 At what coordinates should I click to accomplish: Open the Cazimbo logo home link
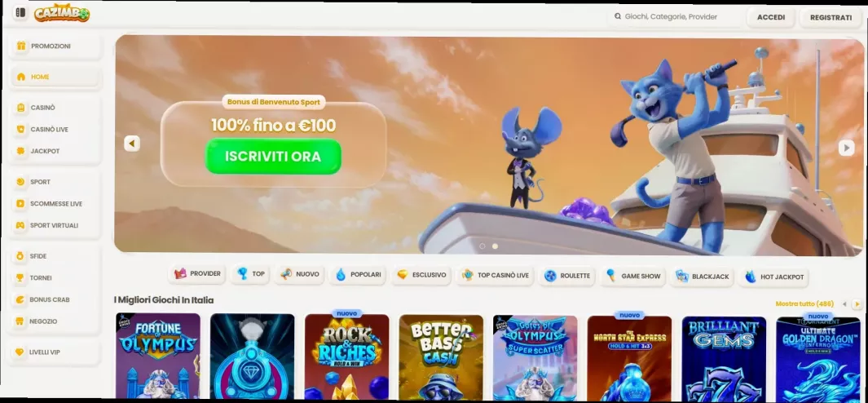pyautogui.click(x=61, y=13)
